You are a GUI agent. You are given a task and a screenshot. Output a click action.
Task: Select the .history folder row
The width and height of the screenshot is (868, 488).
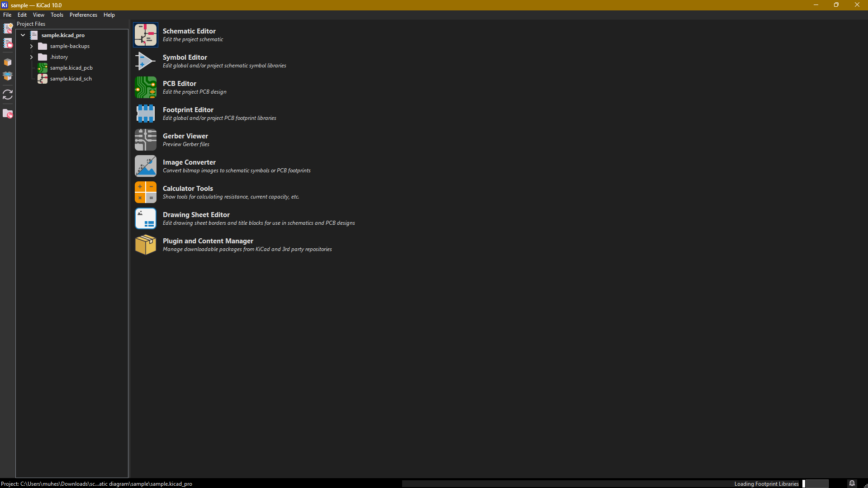click(x=59, y=57)
